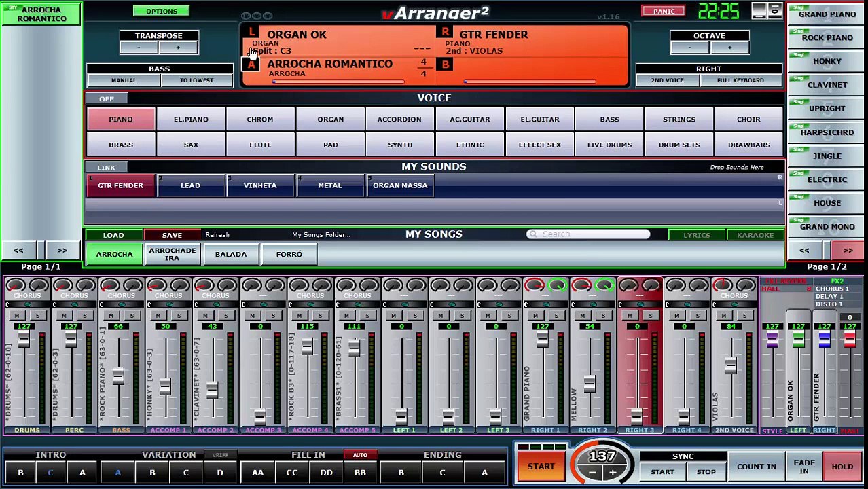Click the FADE IN button

coord(804,467)
